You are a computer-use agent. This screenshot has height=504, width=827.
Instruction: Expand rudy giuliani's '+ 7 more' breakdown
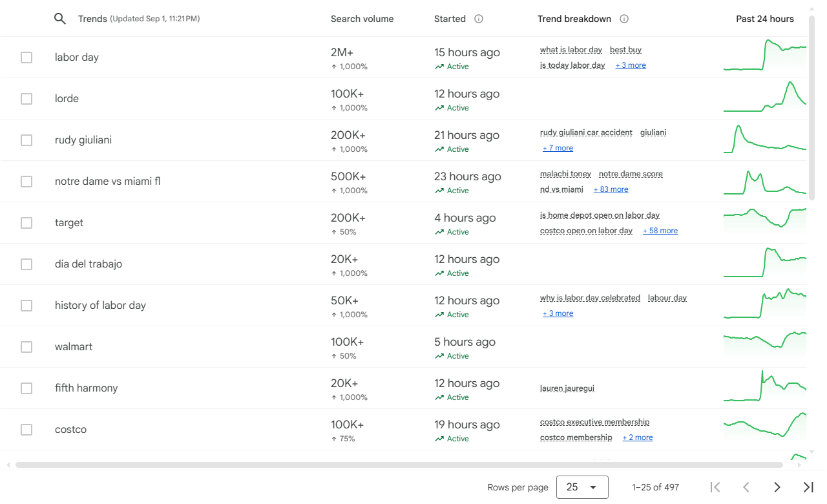558,148
